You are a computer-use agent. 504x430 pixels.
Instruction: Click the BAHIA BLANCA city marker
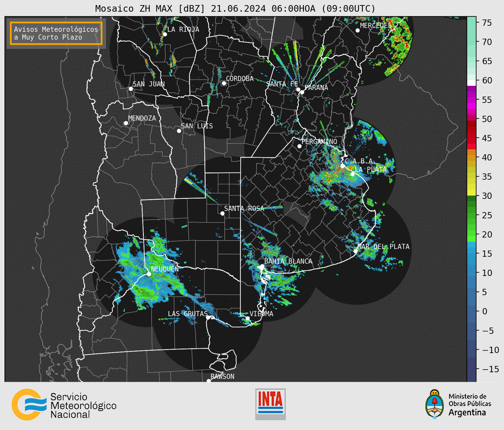click(x=262, y=266)
